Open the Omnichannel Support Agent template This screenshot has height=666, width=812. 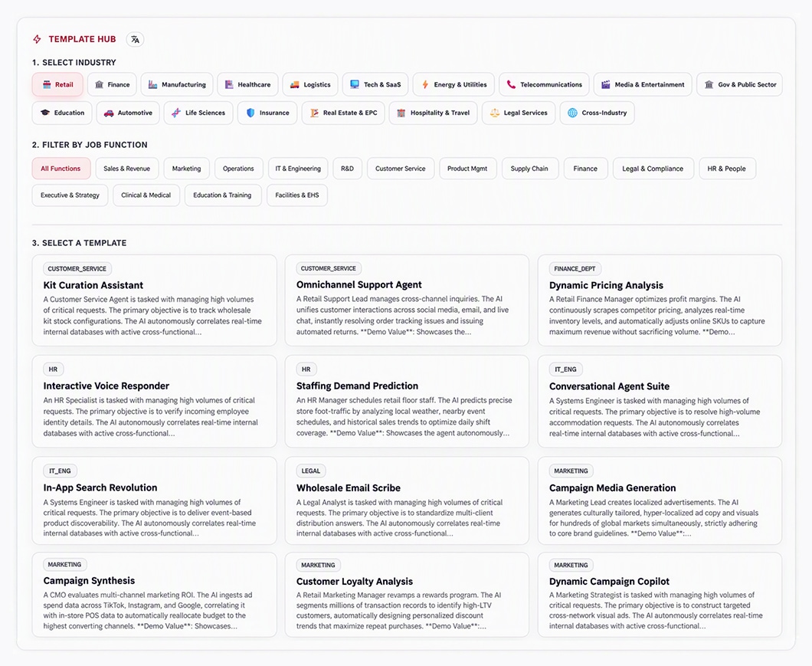coord(407,300)
